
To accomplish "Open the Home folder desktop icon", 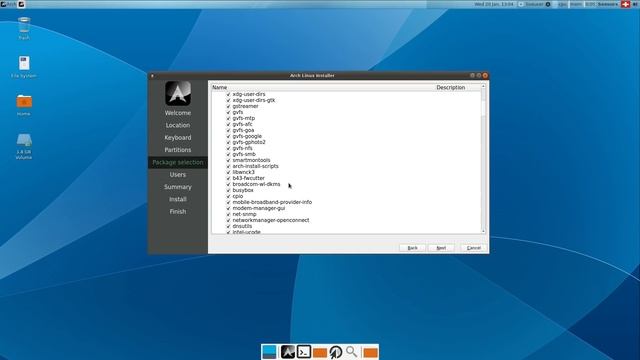I will pyautogui.click(x=24, y=104).
